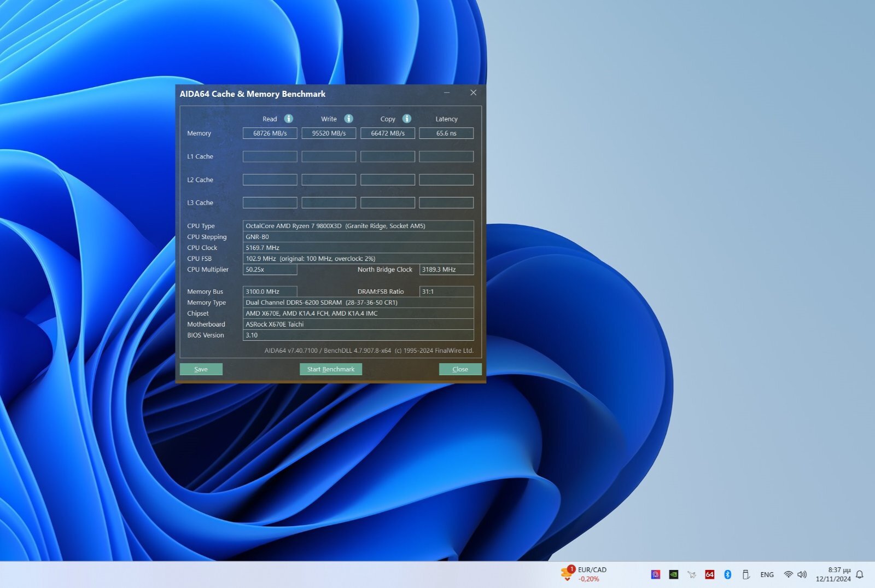Click the Read info icon

(x=289, y=119)
